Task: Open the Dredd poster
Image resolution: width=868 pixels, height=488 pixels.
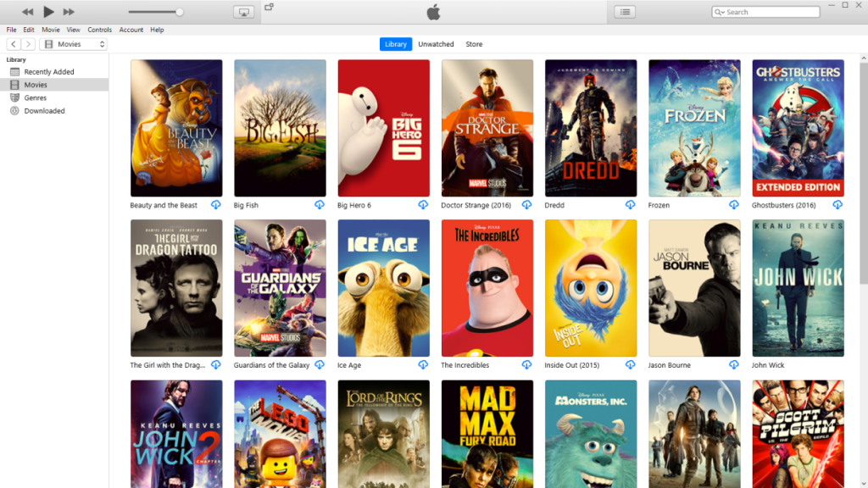Action: [x=591, y=129]
